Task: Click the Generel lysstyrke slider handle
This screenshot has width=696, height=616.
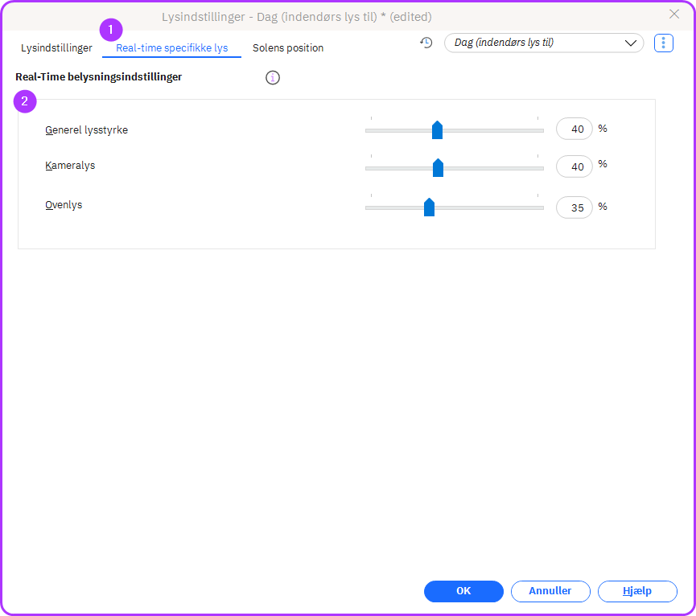Action: [x=437, y=130]
